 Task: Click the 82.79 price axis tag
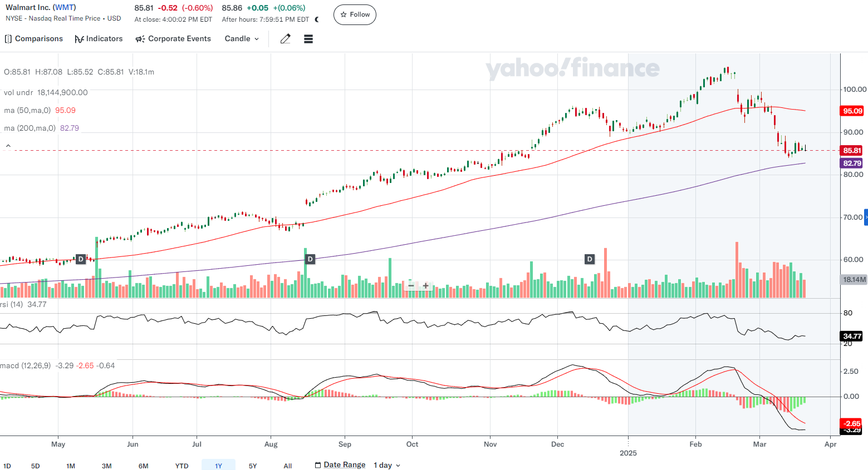click(852, 163)
